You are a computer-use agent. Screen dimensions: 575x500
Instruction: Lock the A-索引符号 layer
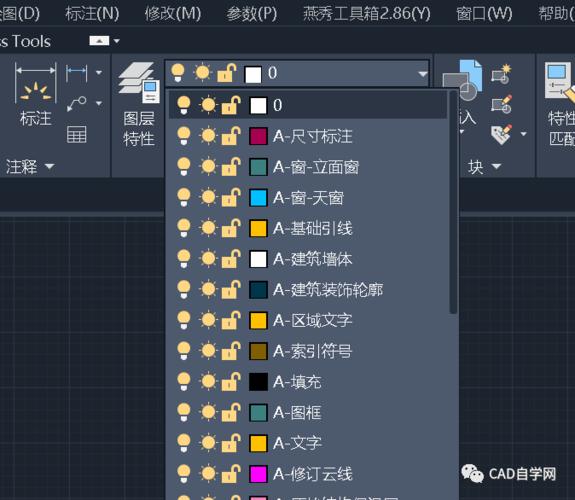point(231,351)
